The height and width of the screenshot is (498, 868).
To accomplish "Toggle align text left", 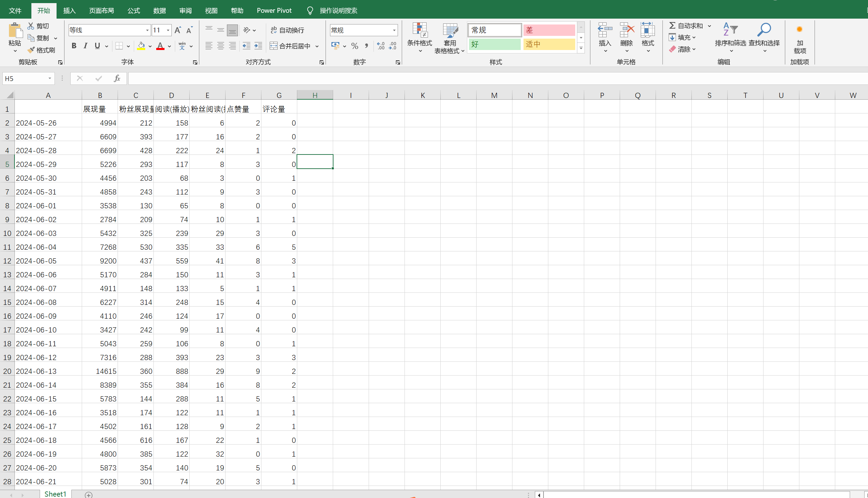I will coord(209,46).
